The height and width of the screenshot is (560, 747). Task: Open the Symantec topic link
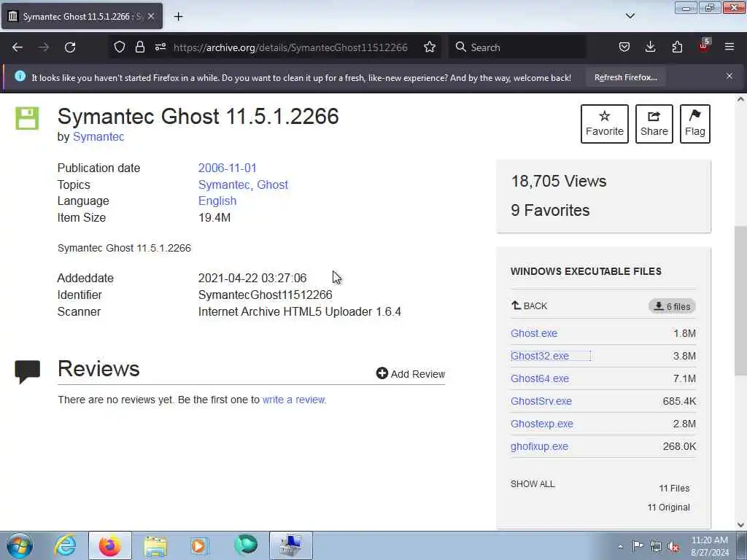click(224, 184)
